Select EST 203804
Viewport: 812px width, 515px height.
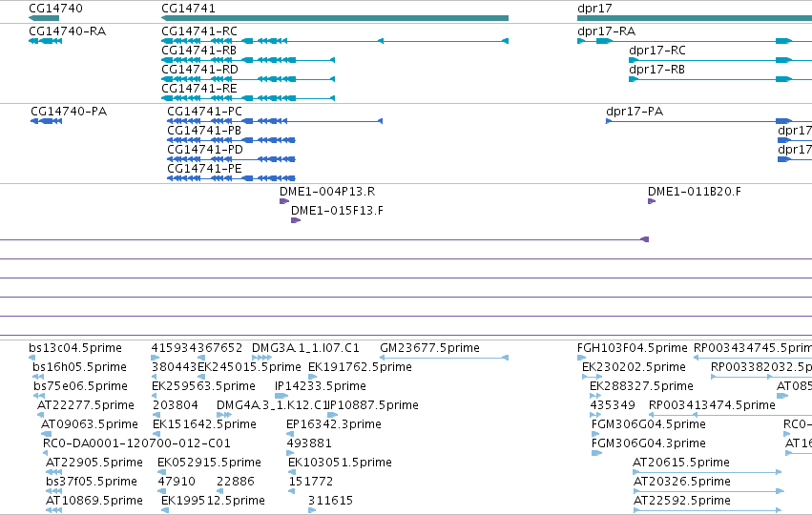click(x=176, y=405)
